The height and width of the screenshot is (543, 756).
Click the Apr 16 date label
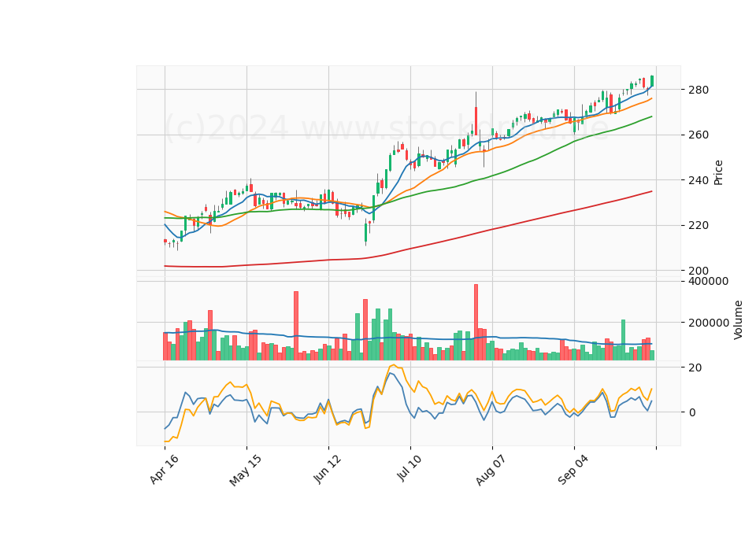coord(164,469)
